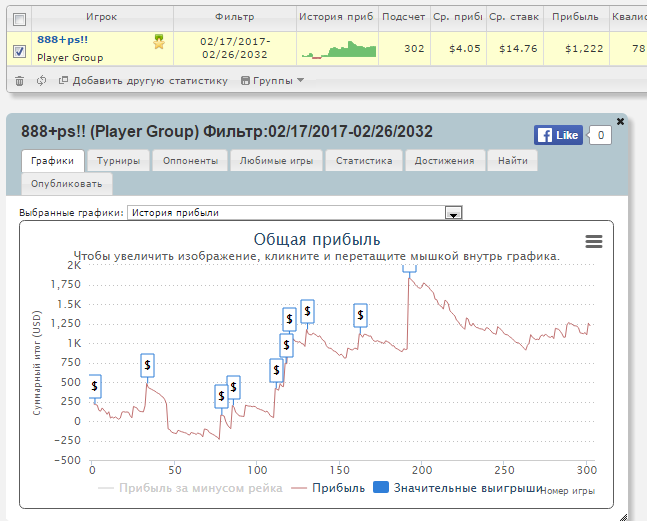Screen dimensions: 647x521
Task: Open the 888+ps!! player link
Action: pyautogui.click(x=62, y=40)
